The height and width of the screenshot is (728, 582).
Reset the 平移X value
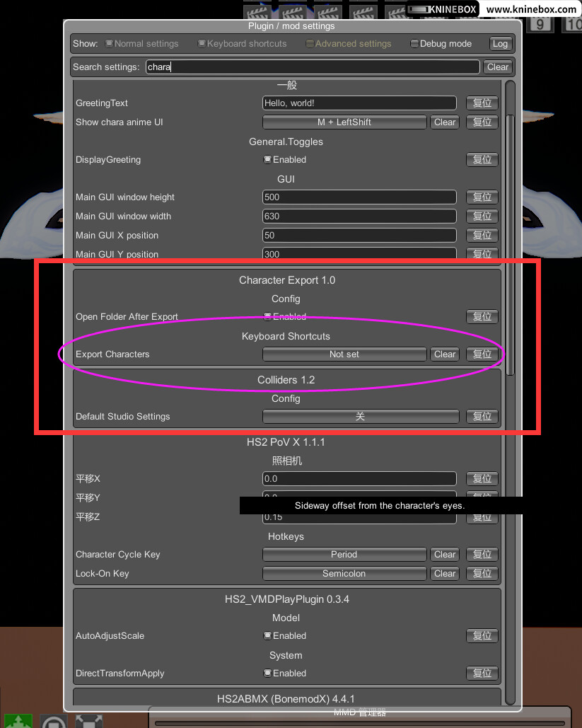[x=482, y=479]
